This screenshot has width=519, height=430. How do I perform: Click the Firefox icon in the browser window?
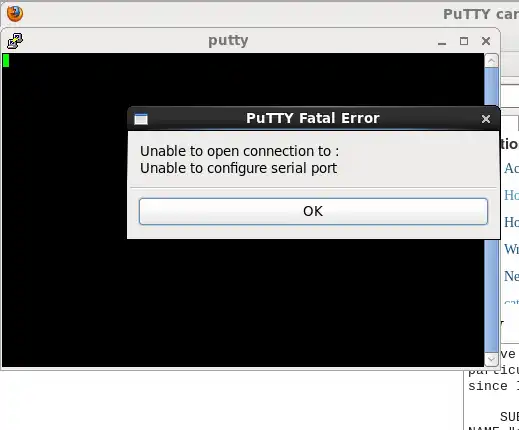[15, 14]
